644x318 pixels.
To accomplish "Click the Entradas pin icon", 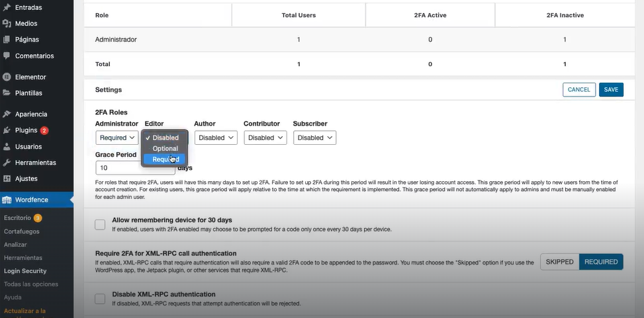I will [7, 7].
